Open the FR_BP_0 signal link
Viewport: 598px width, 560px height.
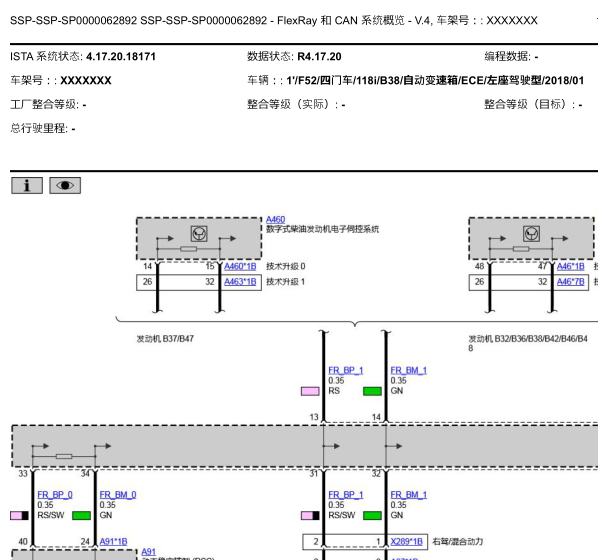point(55,495)
